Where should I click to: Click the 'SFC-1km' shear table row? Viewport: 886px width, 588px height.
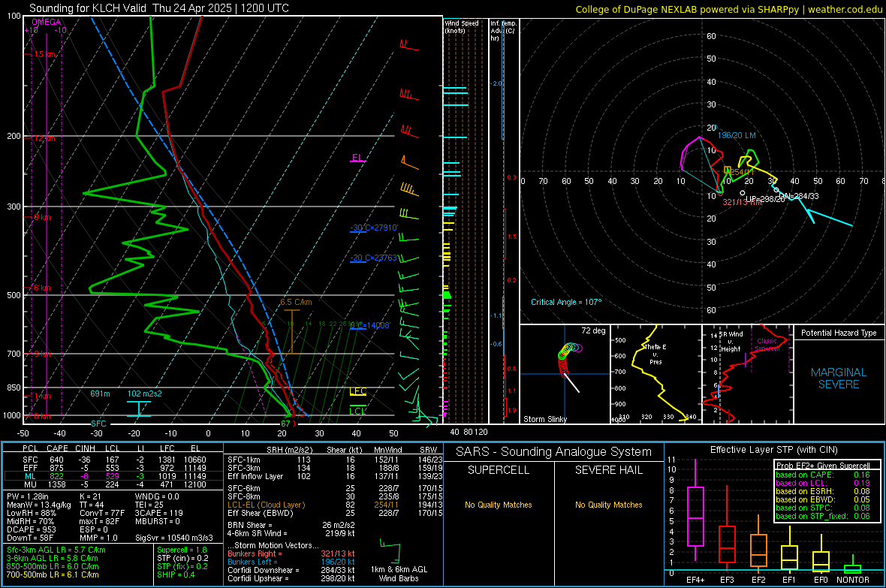coord(333,460)
